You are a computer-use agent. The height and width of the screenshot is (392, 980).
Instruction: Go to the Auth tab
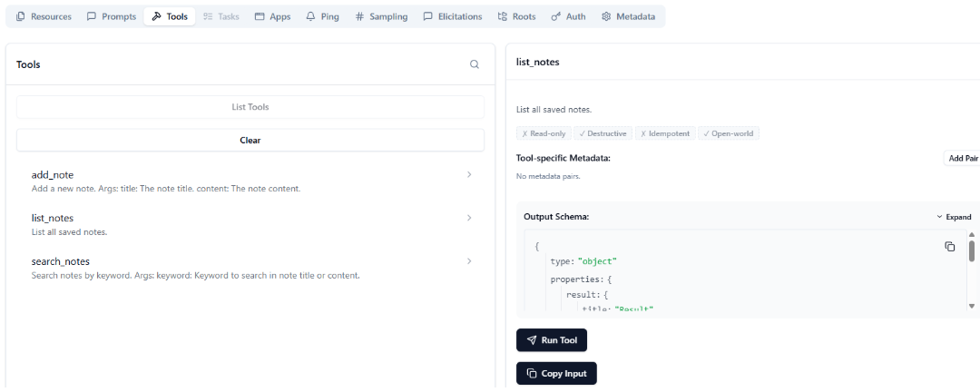point(568,17)
